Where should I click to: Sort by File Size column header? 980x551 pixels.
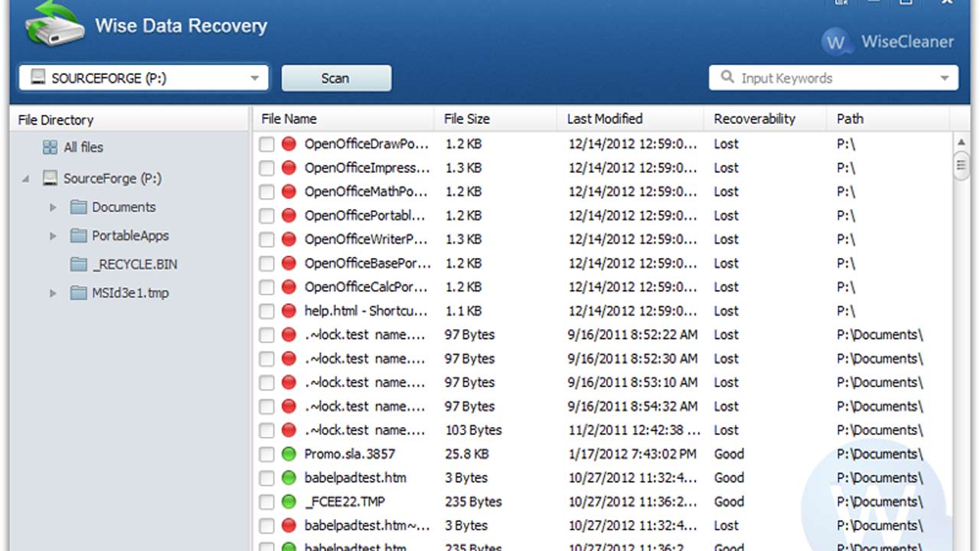467,119
